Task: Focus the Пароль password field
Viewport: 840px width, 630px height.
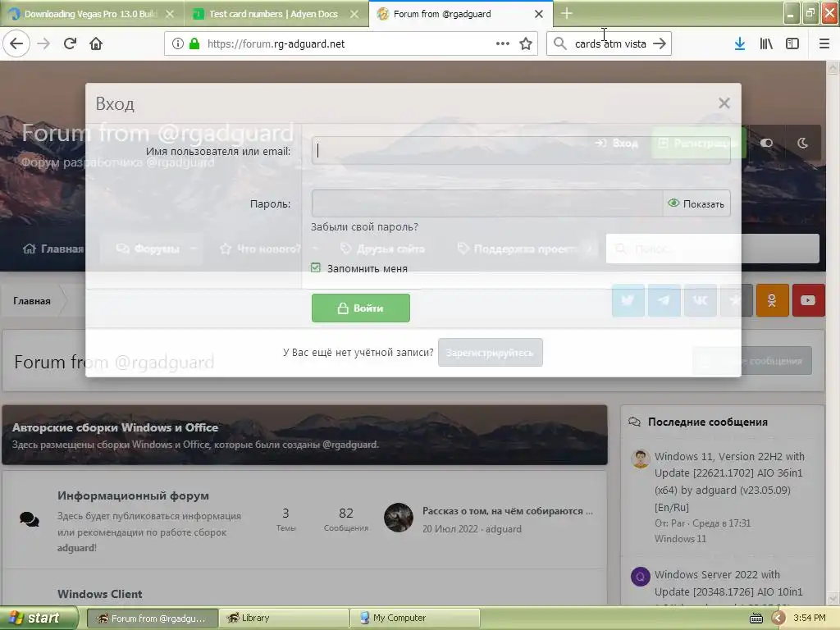Action: click(487, 203)
